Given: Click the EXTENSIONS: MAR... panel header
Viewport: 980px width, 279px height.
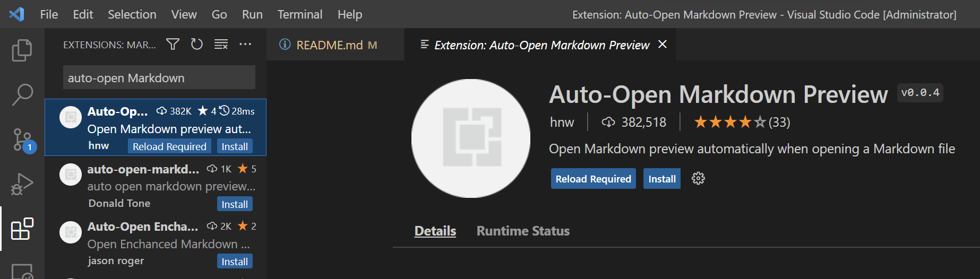Looking at the screenshot, I should point(109,45).
